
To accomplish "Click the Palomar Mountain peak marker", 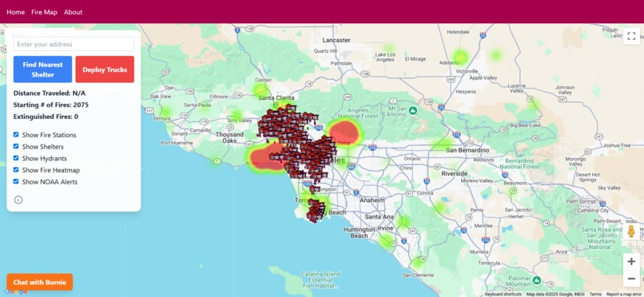I will [537, 281].
